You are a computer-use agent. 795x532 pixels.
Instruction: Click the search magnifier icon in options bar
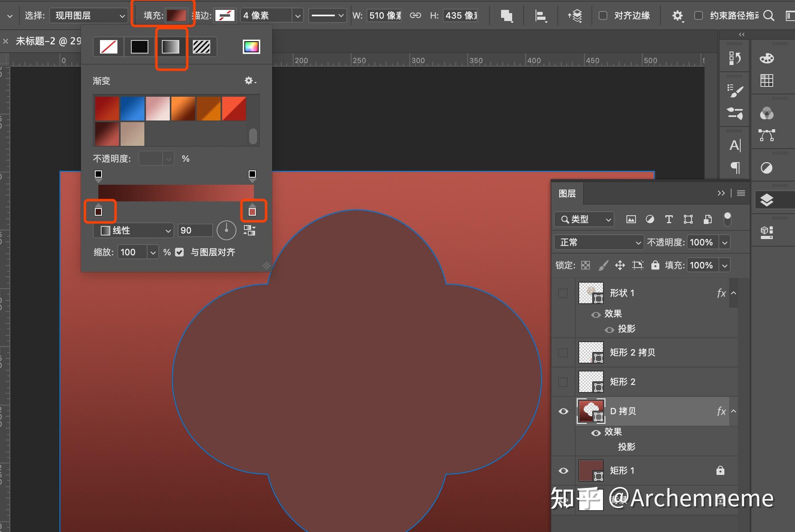point(769,15)
